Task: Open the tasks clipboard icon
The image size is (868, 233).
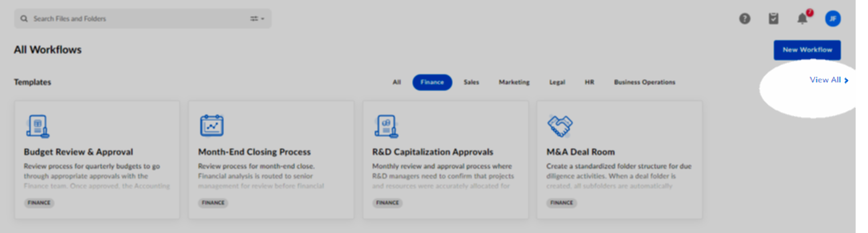Action: (773, 19)
